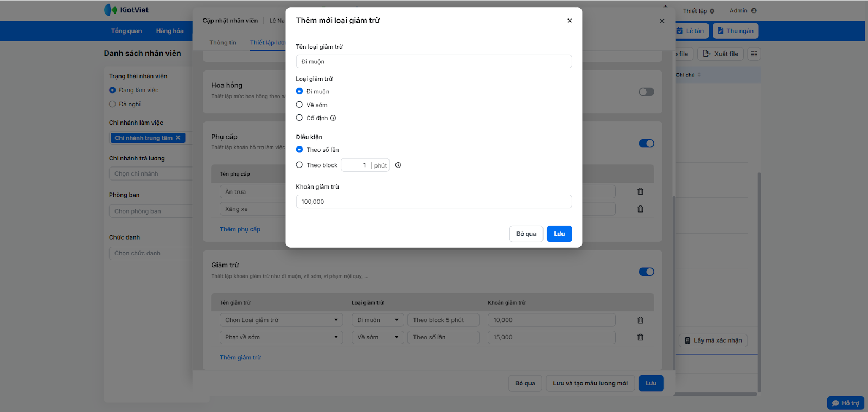The image size is (868, 412).
Task: Select the Về sớm deduction type
Action: [299, 105]
